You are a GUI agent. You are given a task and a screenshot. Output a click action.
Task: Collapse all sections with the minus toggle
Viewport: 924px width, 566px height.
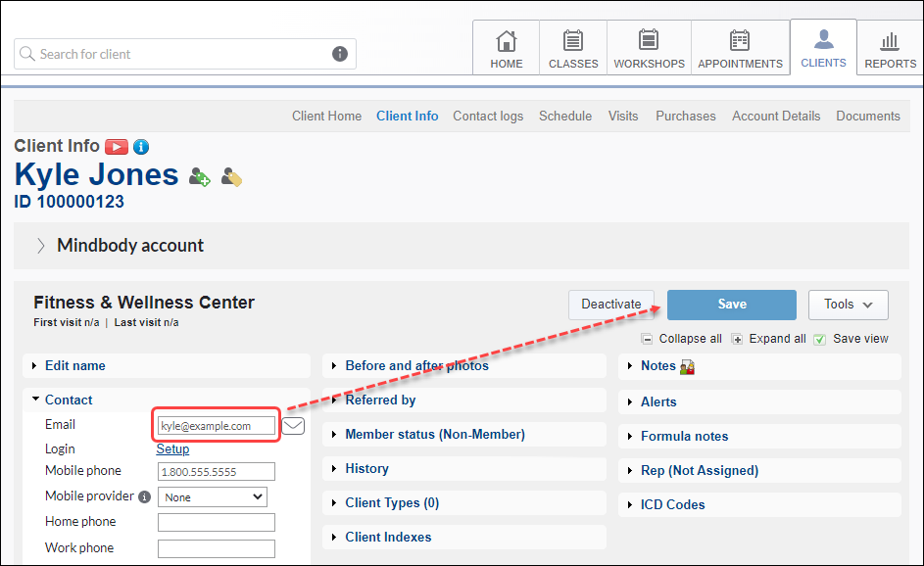647,338
